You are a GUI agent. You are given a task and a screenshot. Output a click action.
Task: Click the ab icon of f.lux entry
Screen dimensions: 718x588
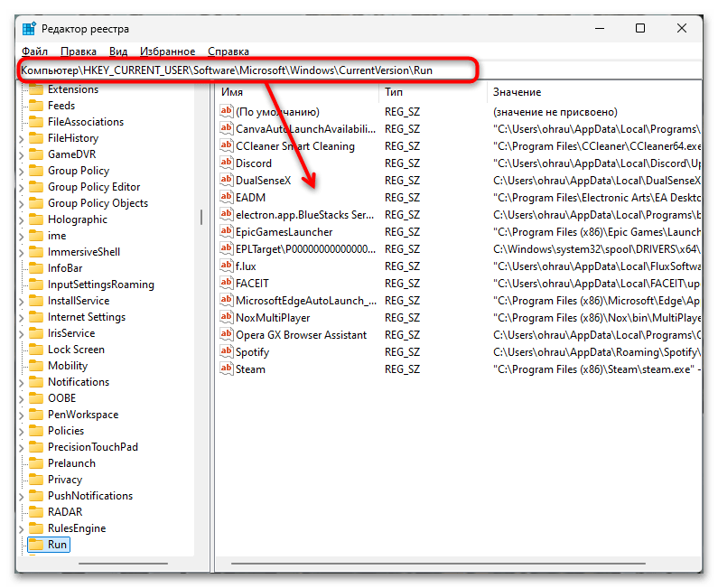pos(226,266)
